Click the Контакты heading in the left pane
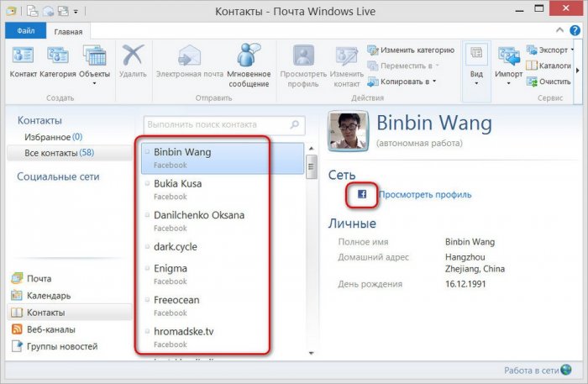The image size is (588, 384). coord(39,120)
